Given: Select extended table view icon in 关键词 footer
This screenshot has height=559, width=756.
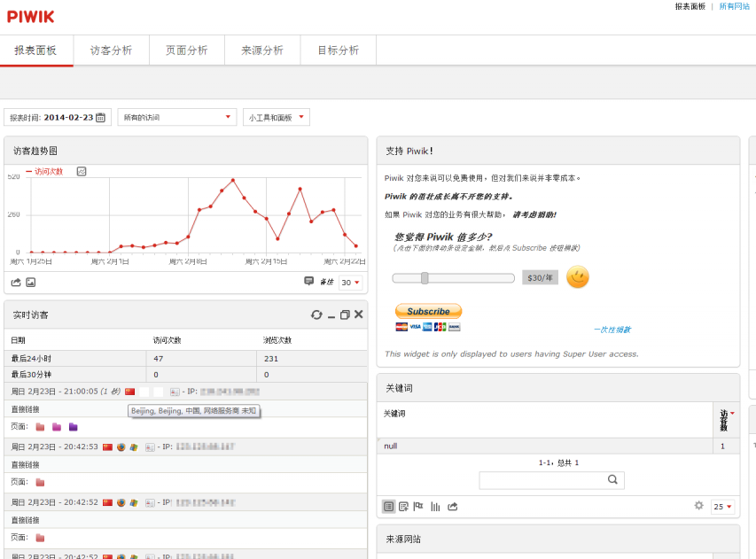Looking at the screenshot, I should 403,507.
